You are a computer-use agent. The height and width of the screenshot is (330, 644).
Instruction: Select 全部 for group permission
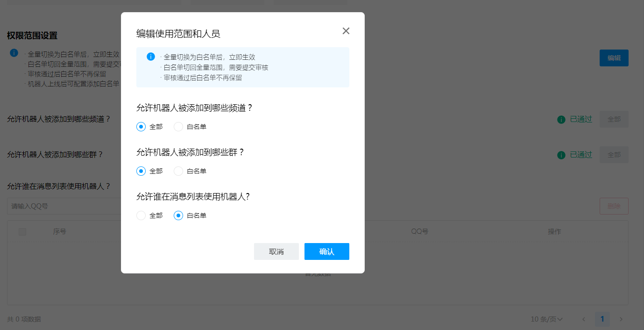pyautogui.click(x=141, y=171)
